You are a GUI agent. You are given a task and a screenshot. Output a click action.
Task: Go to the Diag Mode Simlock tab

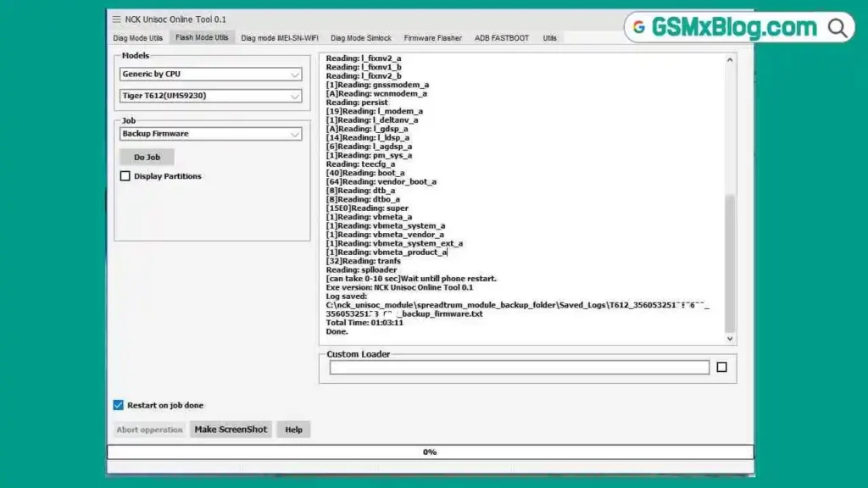(361, 38)
